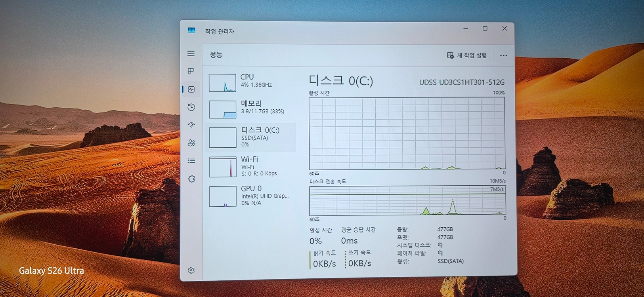Viewport: 644px width, 297px height.
Task: Click the 성능 page heading
Action: point(216,55)
